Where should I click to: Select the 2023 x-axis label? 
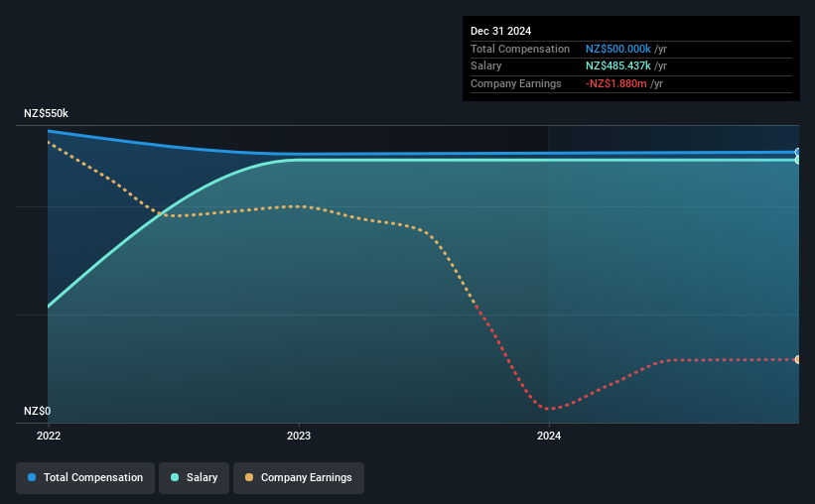[x=299, y=436]
